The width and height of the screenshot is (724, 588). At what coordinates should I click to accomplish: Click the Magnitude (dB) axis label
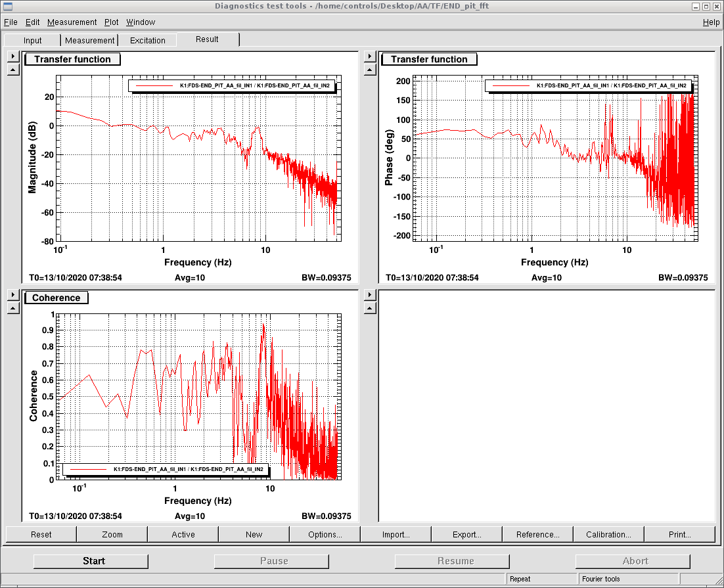click(32, 158)
